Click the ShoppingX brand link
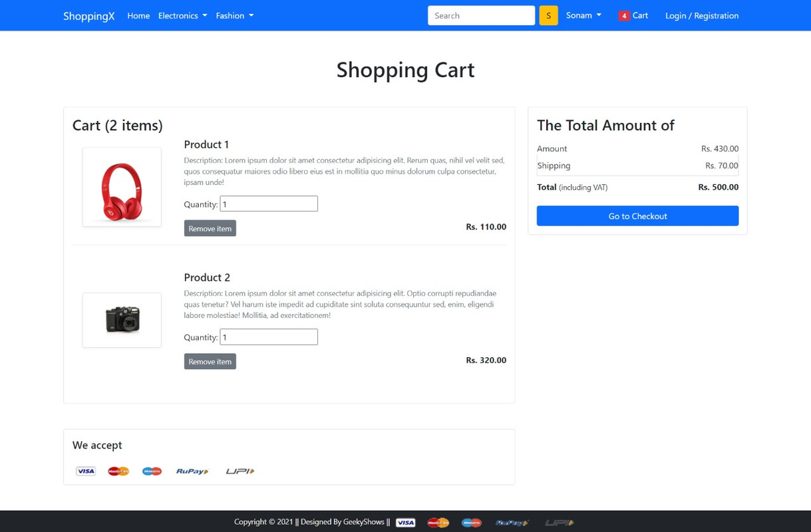811x532 pixels. (x=88, y=15)
